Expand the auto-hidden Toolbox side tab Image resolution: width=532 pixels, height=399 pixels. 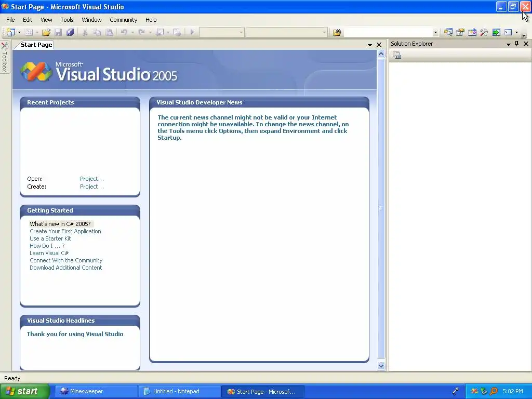click(x=5, y=57)
